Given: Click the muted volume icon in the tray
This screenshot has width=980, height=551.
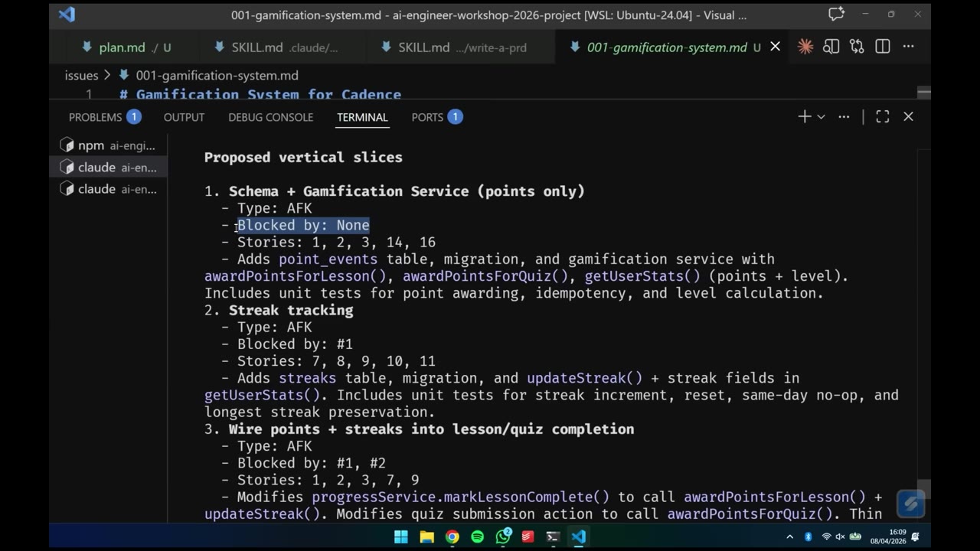Looking at the screenshot, I should 840,536.
